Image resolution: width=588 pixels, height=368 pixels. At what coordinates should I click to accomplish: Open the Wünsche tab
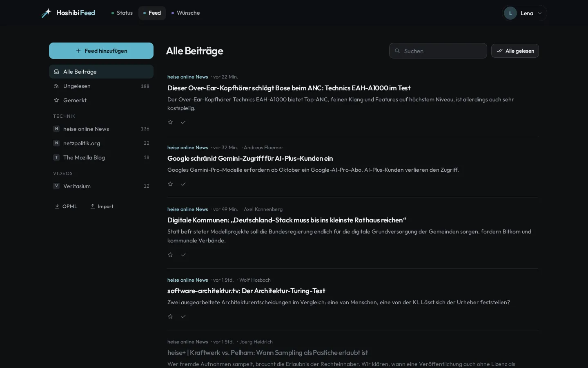click(x=185, y=13)
